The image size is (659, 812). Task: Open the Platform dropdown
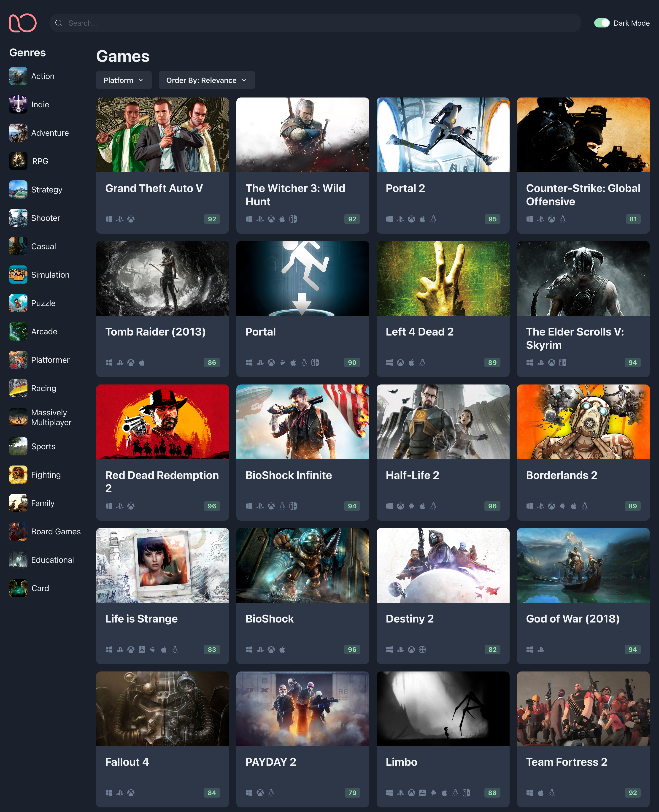coord(124,80)
